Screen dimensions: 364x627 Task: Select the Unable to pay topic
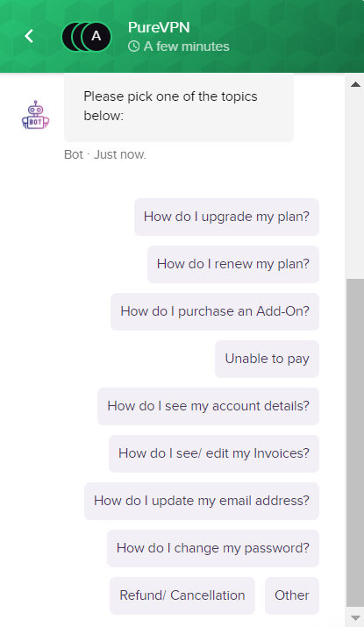[x=267, y=359]
